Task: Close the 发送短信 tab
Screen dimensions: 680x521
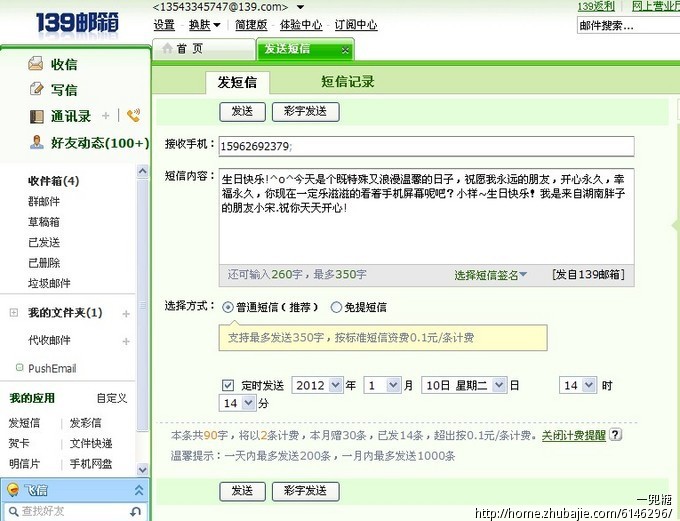Action: pyautogui.click(x=345, y=50)
